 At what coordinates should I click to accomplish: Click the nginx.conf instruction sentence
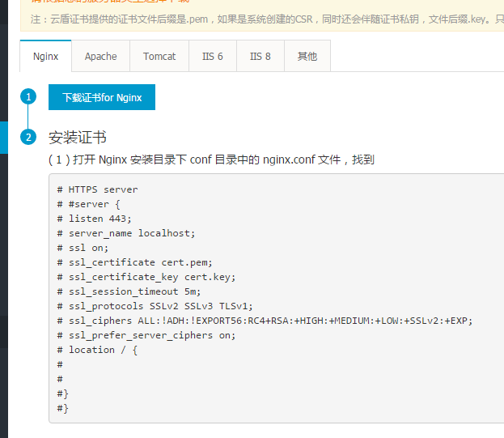click(211, 159)
